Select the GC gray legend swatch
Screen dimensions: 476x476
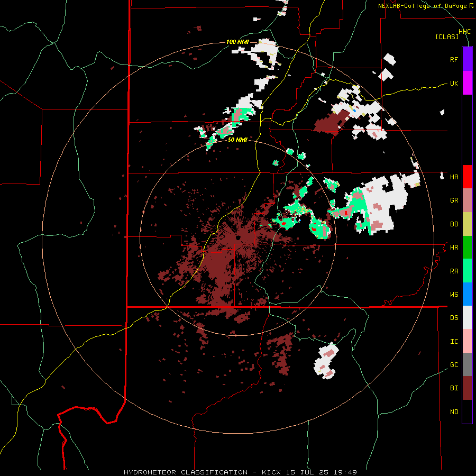click(467, 364)
